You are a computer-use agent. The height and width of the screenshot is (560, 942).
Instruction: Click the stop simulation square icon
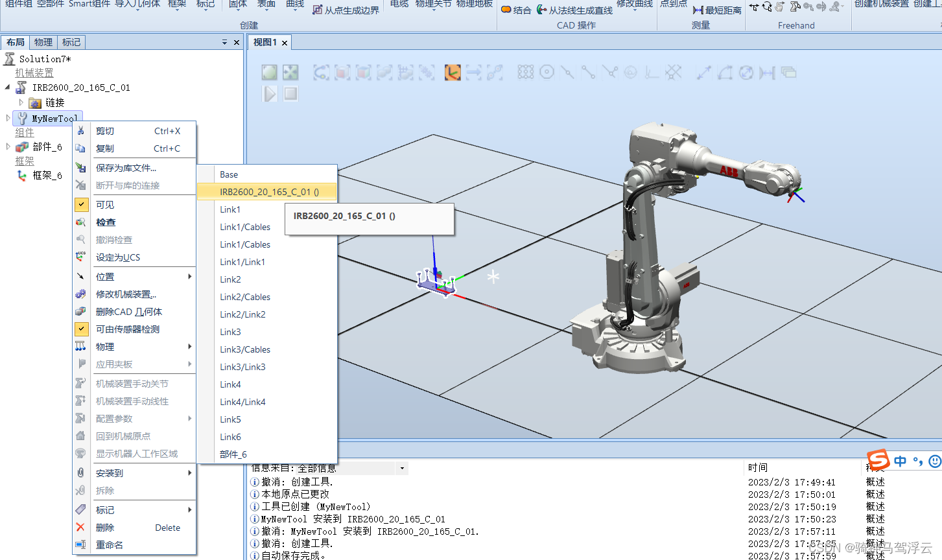[x=290, y=94]
